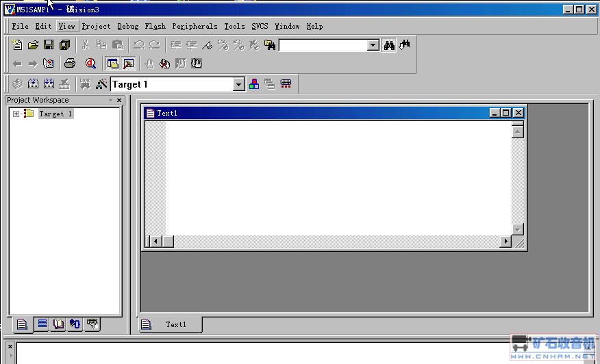Viewport: 600px width, 364px height.
Task: Open the find text combo box arrow
Action: point(373,45)
